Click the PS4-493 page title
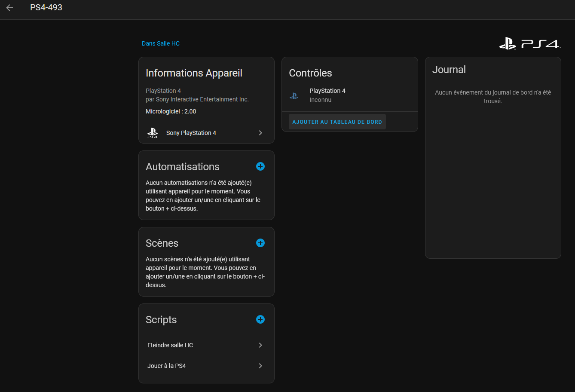Image resolution: width=575 pixels, height=392 pixels. [46, 8]
